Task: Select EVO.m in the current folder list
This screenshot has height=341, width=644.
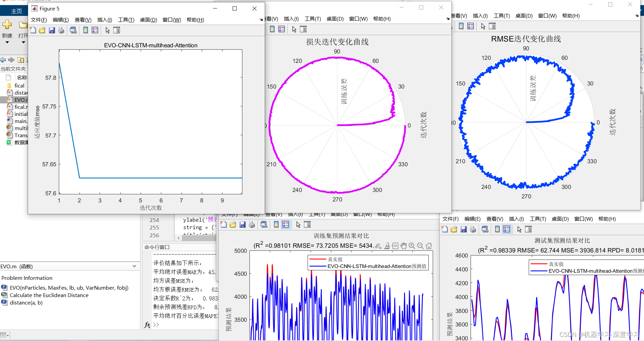Action: coord(21,100)
